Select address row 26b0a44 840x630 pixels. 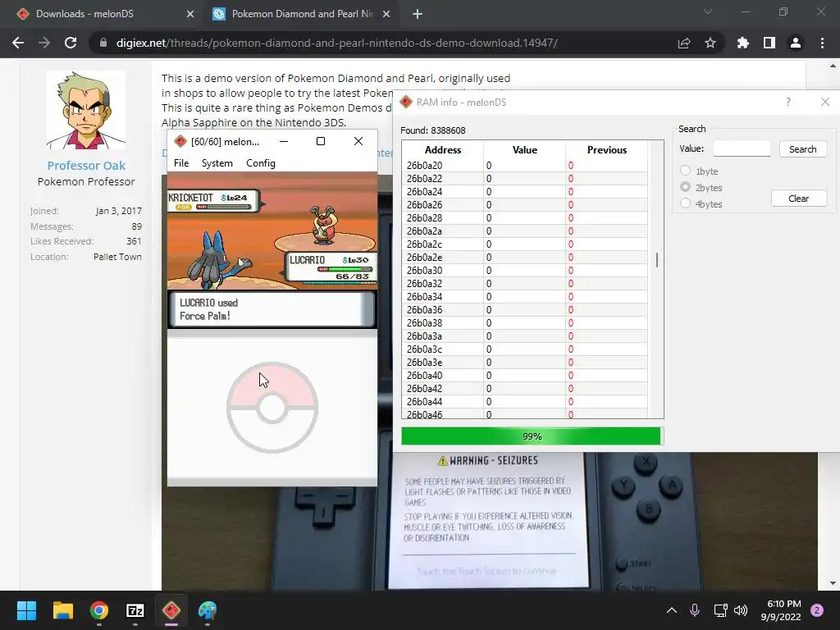pos(524,402)
